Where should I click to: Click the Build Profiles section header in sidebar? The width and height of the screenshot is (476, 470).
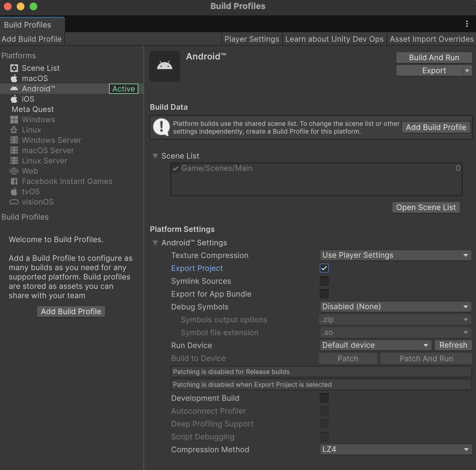[x=25, y=217]
